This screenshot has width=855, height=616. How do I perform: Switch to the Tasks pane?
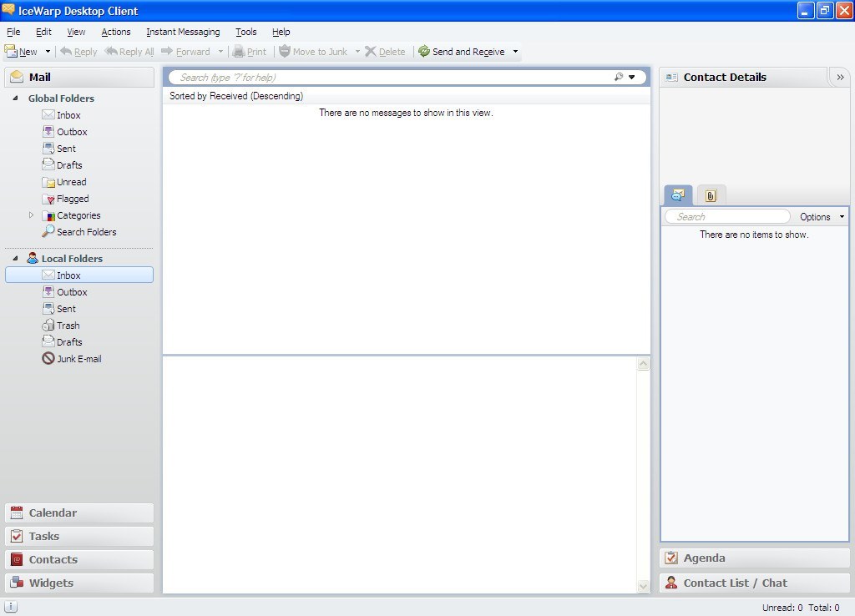pos(79,537)
